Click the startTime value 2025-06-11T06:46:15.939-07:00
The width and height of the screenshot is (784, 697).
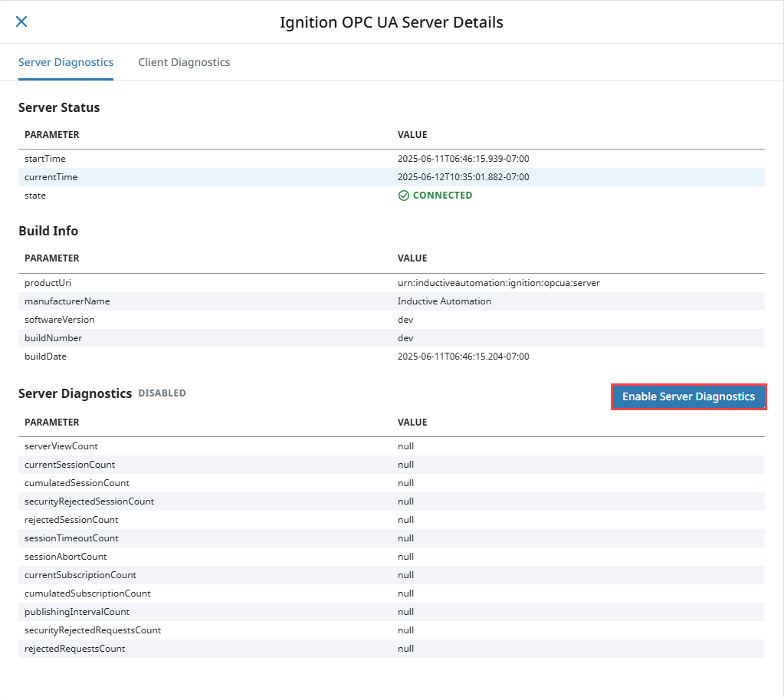point(463,159)
